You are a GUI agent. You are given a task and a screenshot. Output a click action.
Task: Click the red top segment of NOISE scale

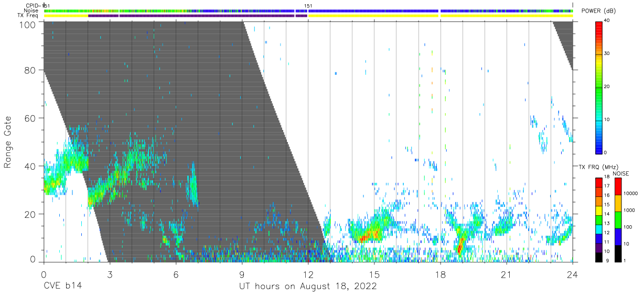[618, 186]
